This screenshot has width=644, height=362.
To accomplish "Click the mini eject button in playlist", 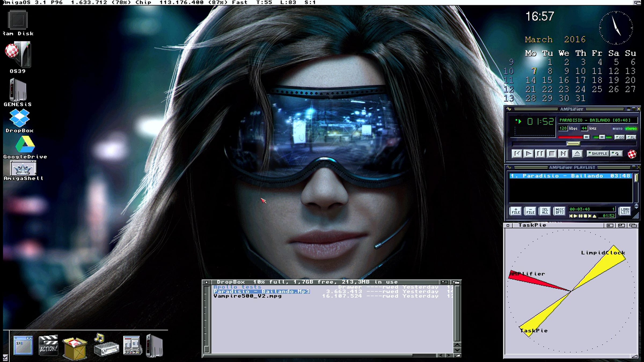I will coord(594,216).
